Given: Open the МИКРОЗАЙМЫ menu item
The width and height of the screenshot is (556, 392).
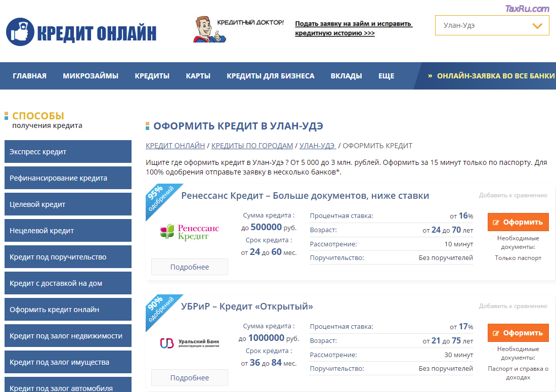Looking at the screenshot, I should pos(91,76).
